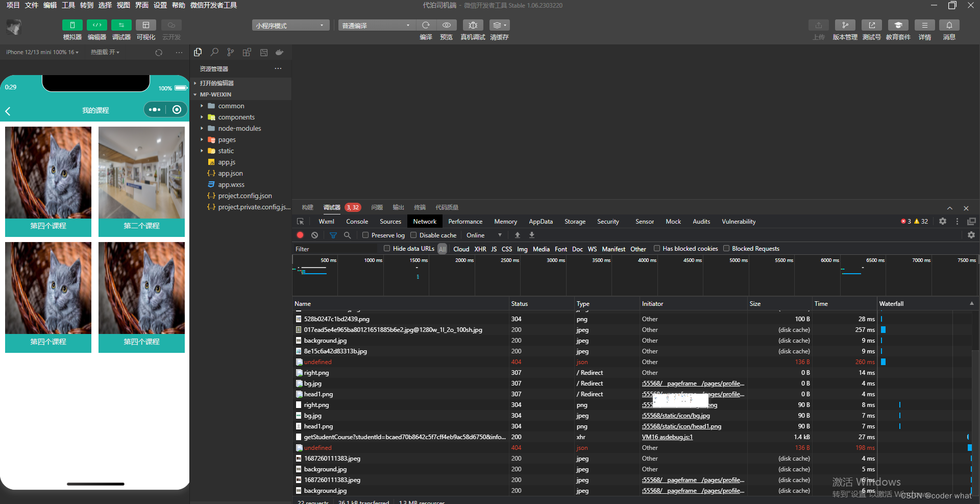This screenshot has width=980, height=504.
Task: Open DevTools settings gear icon
Action: click(x=943, y=221)
